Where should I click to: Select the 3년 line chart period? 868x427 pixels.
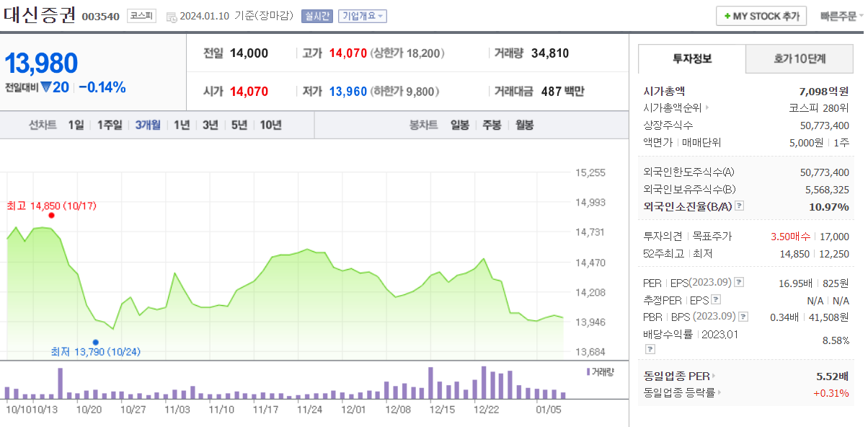point(210,125)
